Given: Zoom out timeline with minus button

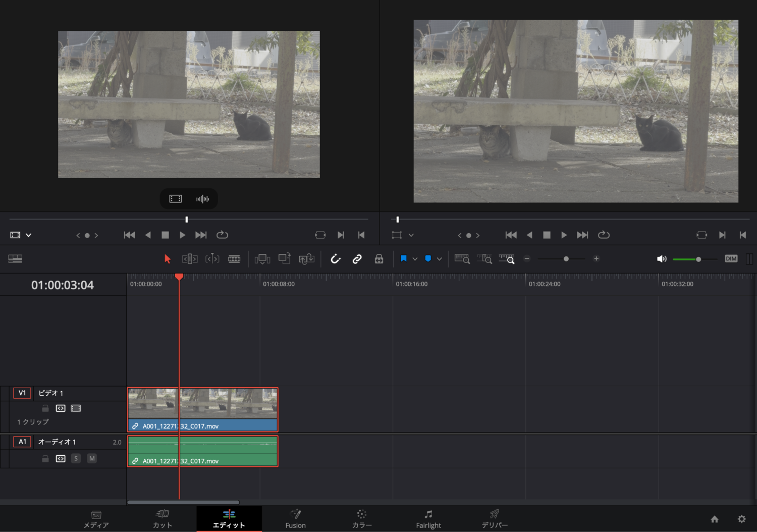Looking at the screenshot, I should pyautogui.click(x=527, y=258).
